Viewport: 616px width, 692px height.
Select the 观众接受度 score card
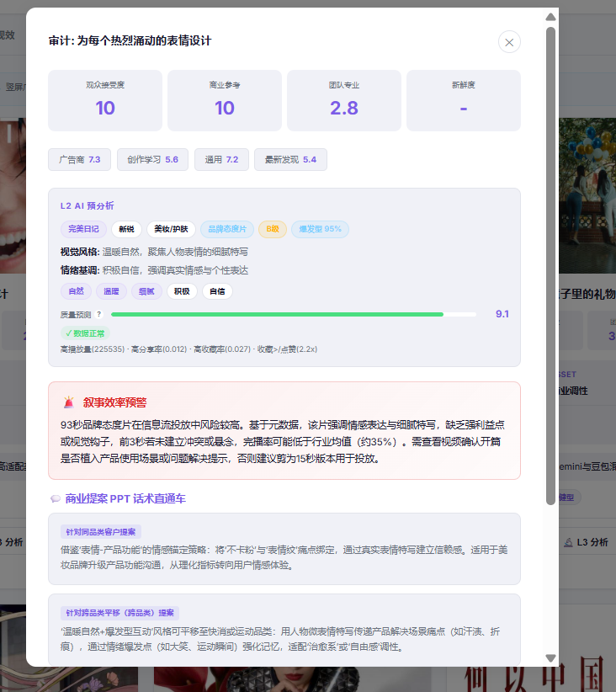pos(105,101)
